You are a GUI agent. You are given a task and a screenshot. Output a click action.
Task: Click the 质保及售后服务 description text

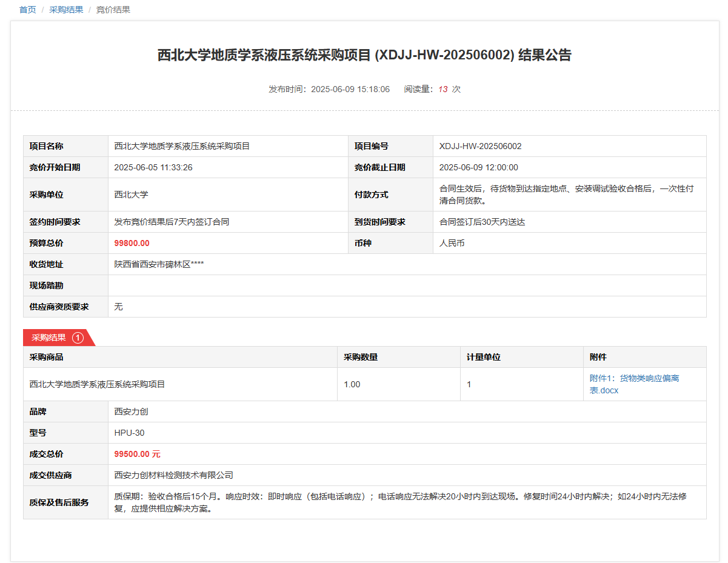[x=400, y=502]
